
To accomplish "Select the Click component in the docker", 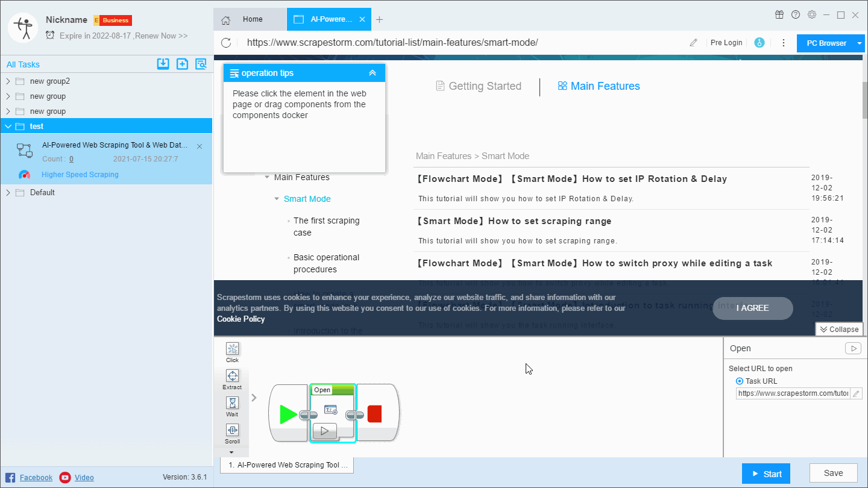I will pyautogui.click(x=232, y=351).
